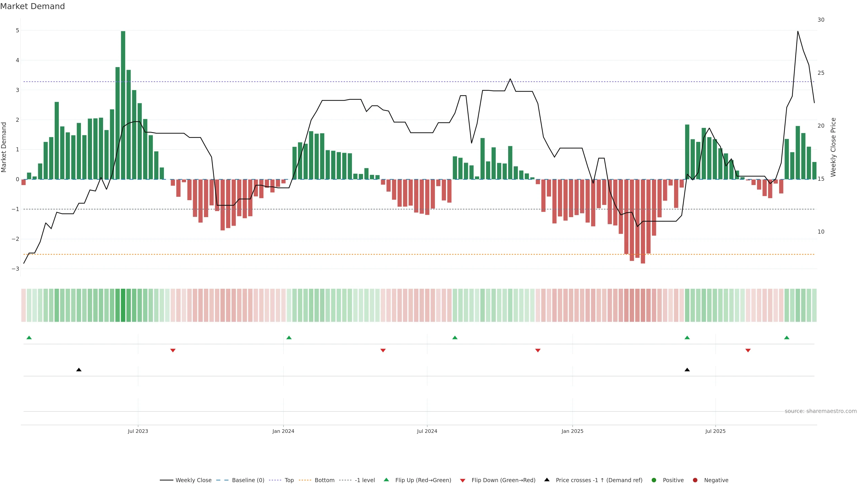Toggle the Top dotted line legend
The height and width of the screenshot is (488, 868).
[x=289, y=480]
